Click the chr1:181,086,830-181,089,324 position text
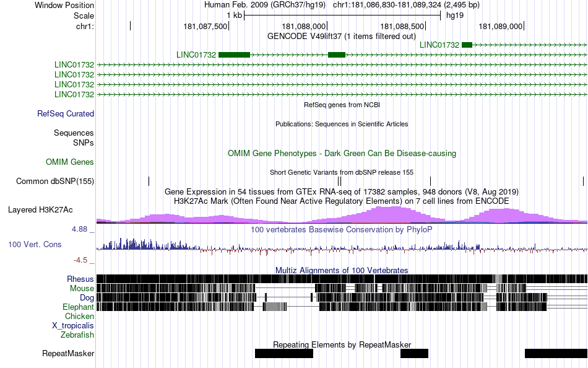Screen dimensions: 588x368 (406, 5)
